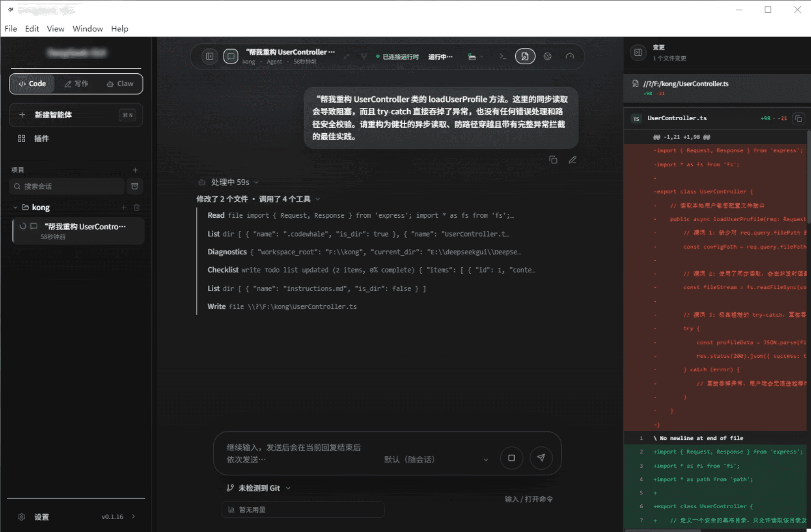Viewport: 811px width, 532px height.
Task: Expand the 处理中 59s status chevron
Action: click(256, 182)
